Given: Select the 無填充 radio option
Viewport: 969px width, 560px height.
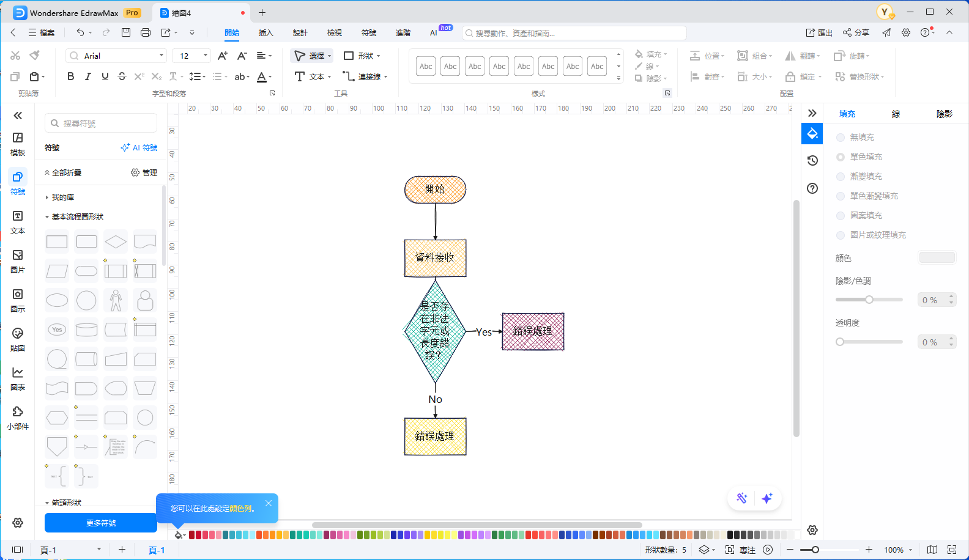Looking at the screenshot, I should coord(841,138).
